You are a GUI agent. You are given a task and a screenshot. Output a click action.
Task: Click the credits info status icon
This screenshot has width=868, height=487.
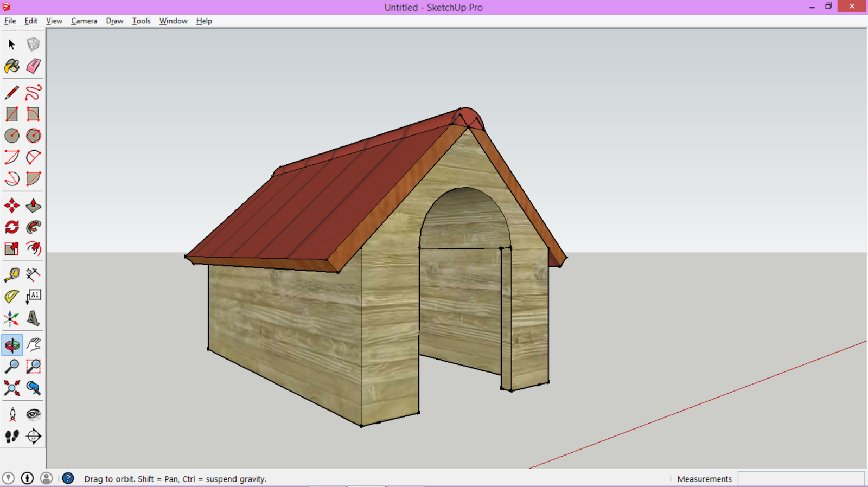click(27, 478)
